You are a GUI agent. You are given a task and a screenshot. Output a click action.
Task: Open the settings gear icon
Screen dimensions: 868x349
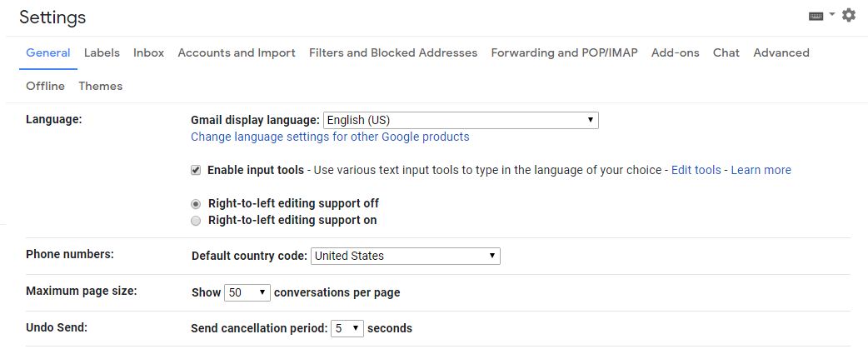click(x=849, y=15)
